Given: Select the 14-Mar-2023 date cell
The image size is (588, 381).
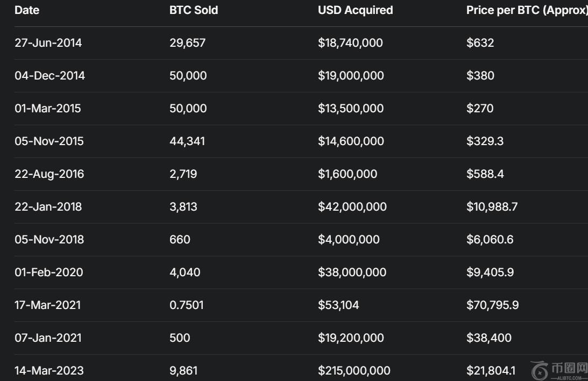Looking at the screenshot, I should (49, 371).
